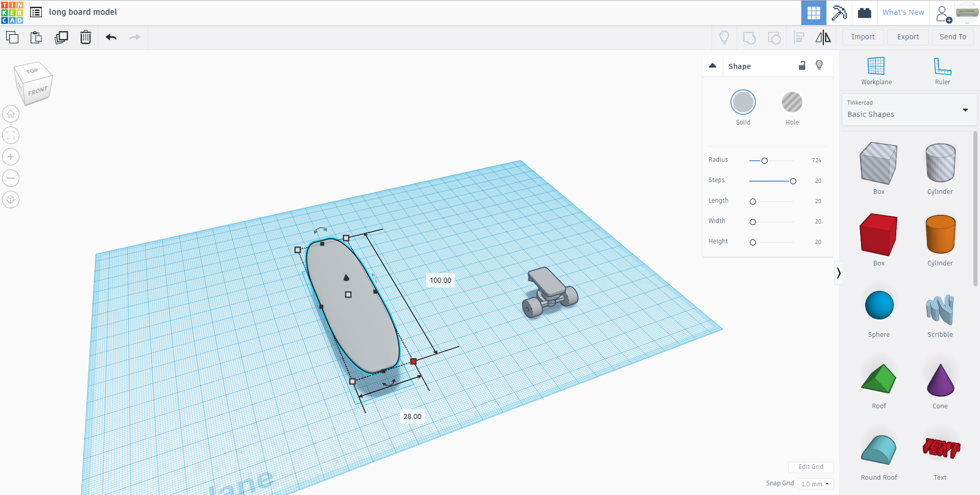This screenshot has height=495, width=980.
Task: Delete the selected shape with trash icon
Action: coord(86,37)
